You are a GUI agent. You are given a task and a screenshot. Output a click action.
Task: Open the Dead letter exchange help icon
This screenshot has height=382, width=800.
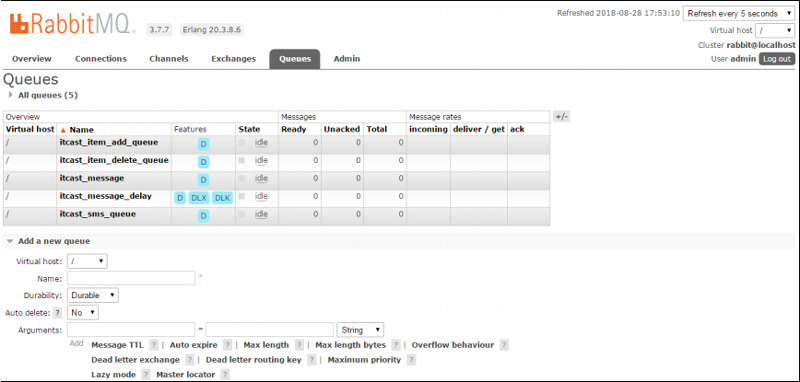click(190, 360)
